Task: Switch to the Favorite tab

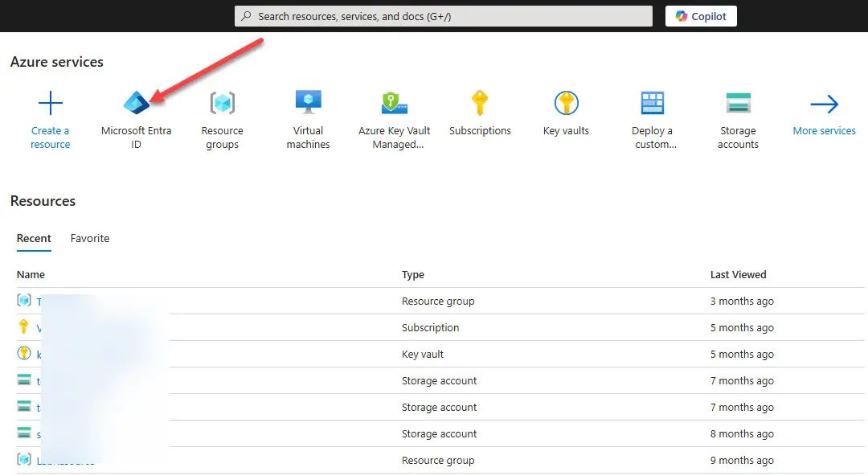Action: pyautogui.click(x=90, y=238)
